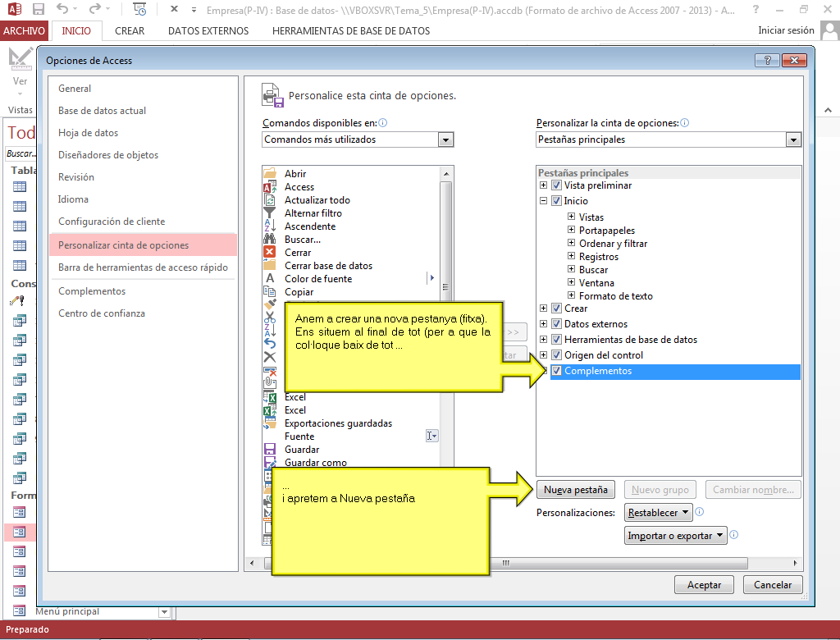Toggle the Datos externos checkbox

coord(557,324)
